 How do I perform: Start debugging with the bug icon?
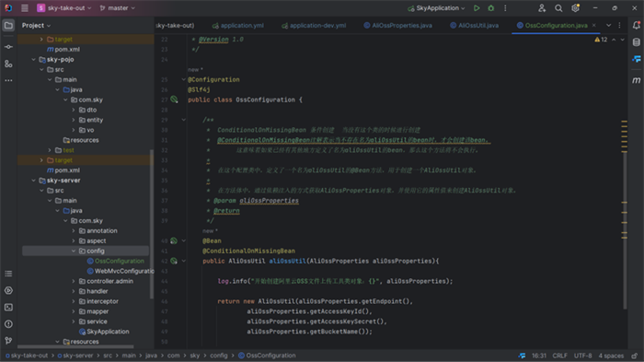pyautogui.click(x=490, y=7)
